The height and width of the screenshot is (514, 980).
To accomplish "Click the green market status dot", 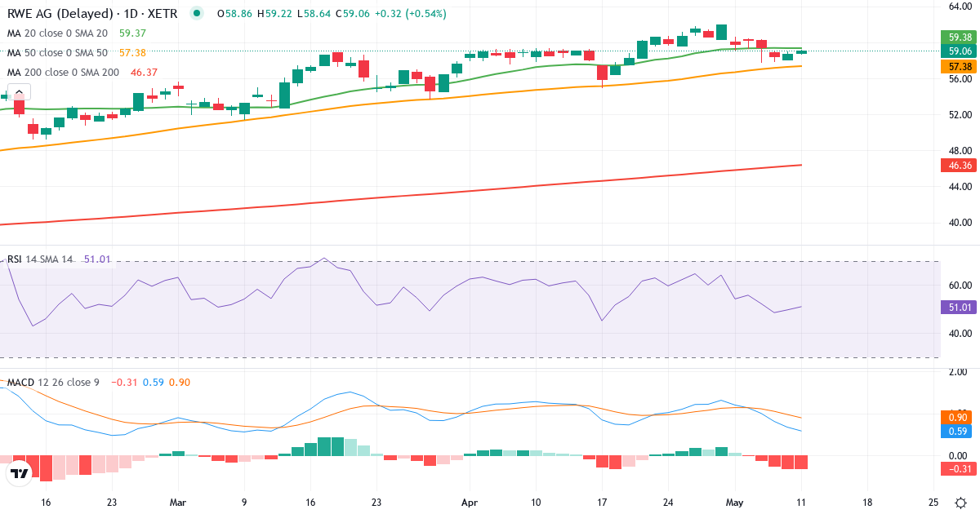I will (196, 13).
